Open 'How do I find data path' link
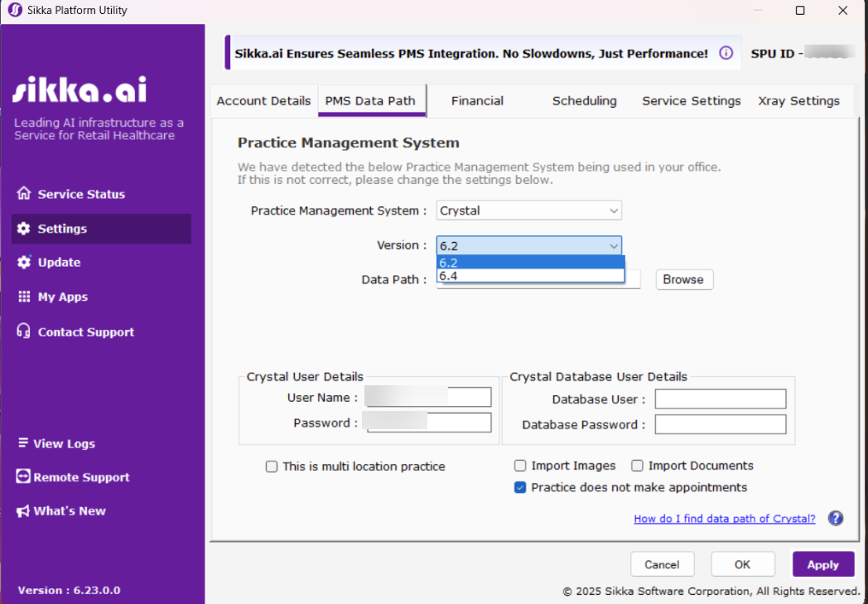Image resolution: width=868 pixels, height=604 pixels. click(x=724, y=519)
